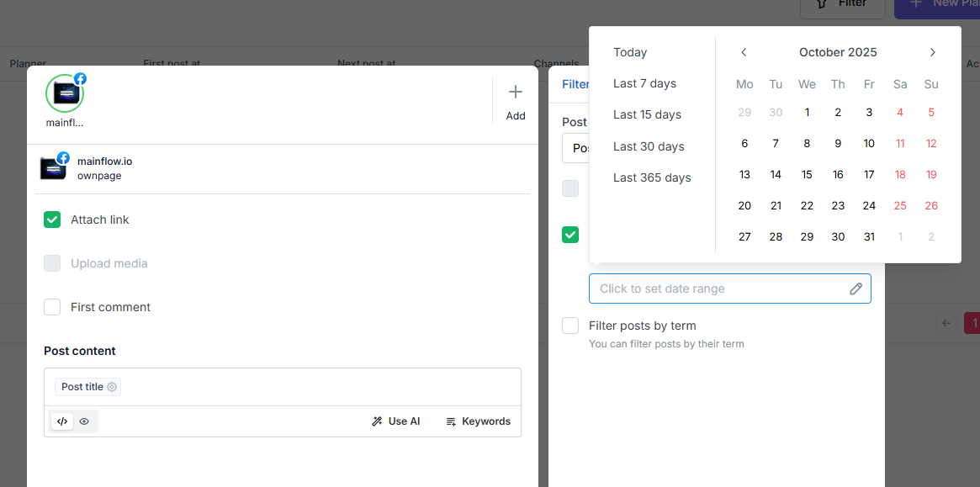980x487 pixels.
Task: Enable the First comment checkbox
Action: [52, 307]
